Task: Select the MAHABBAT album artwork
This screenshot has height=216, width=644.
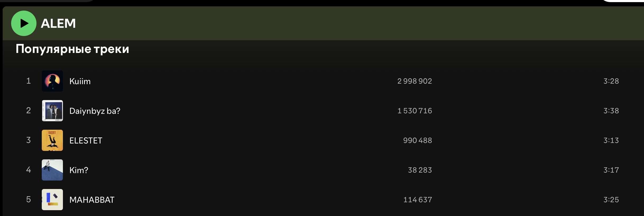Action: [x=52, y=200]
